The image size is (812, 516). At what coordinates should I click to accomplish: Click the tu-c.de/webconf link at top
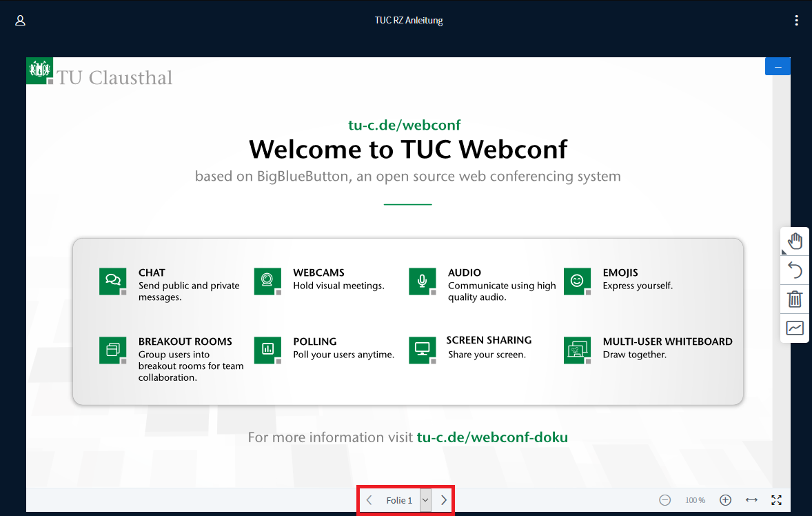(404, 125)
